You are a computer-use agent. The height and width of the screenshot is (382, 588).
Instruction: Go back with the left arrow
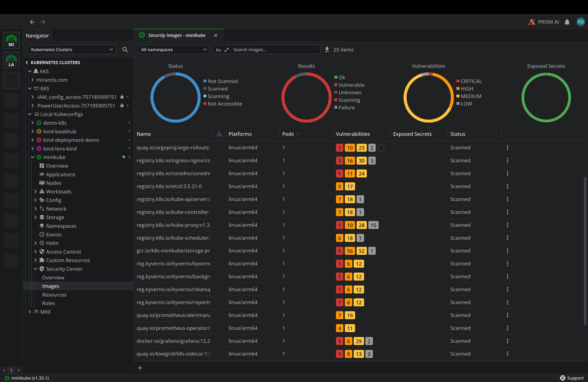tap(32, 22)
